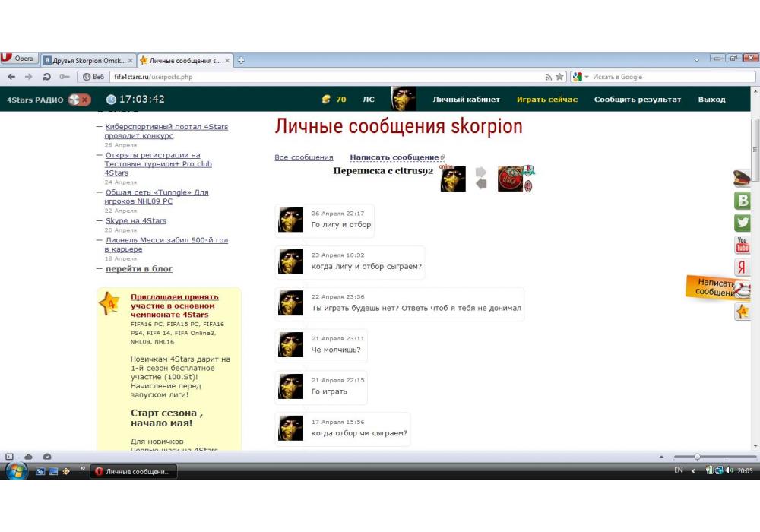The image size is (760, 532).
Task: Click the Yandex 'Я' sidebar icon
Action: tap(742, 267)
